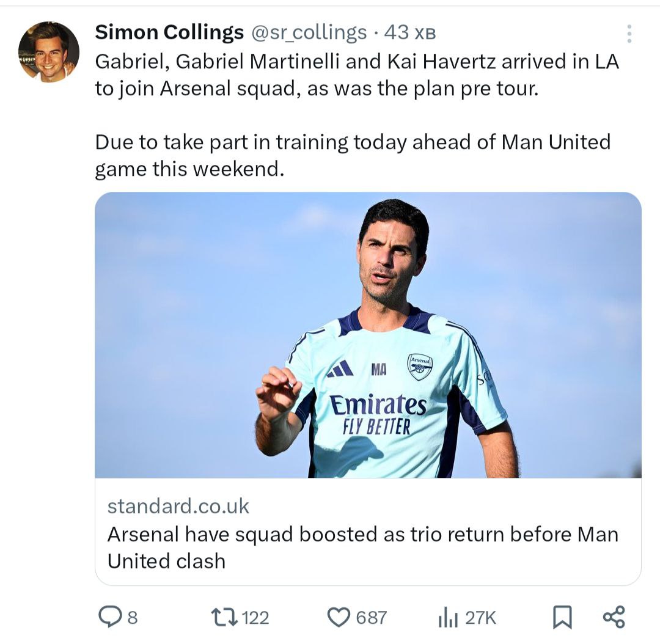Click the reply speech bubble icon

click(x=110, y=617)
